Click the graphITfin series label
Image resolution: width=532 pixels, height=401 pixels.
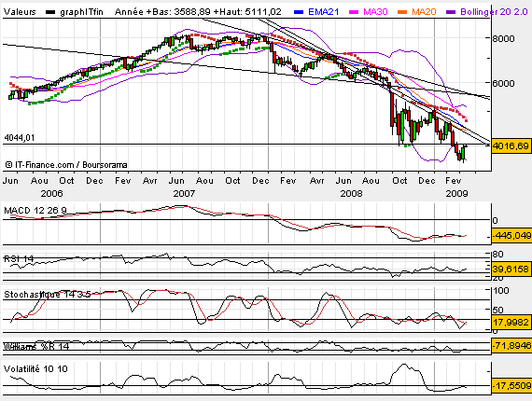pos(81,12)
